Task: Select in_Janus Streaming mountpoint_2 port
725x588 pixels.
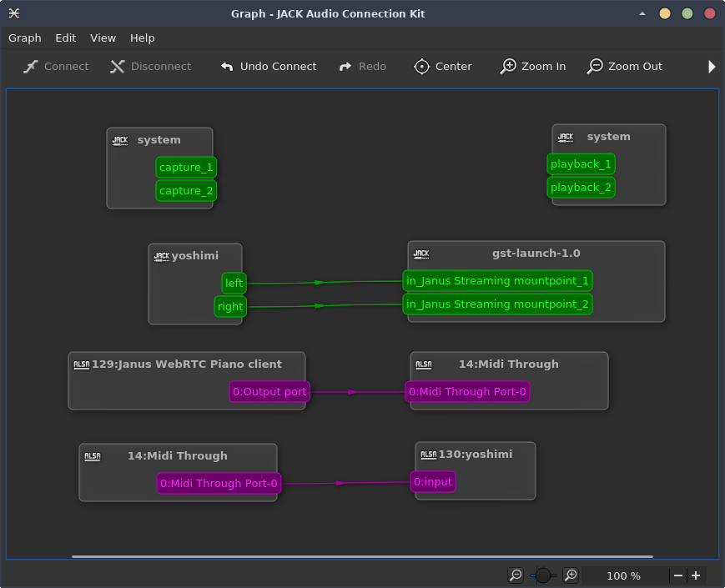Action: pos(497,304)
